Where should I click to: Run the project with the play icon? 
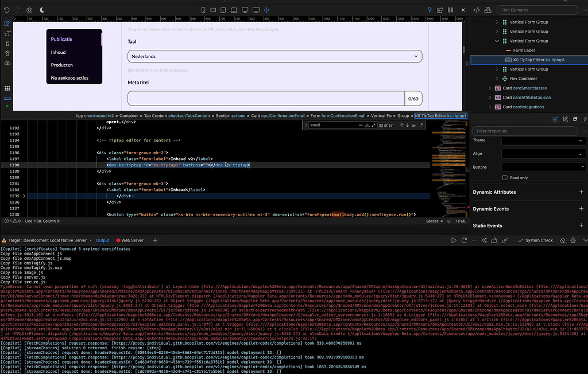pos(454,240)
